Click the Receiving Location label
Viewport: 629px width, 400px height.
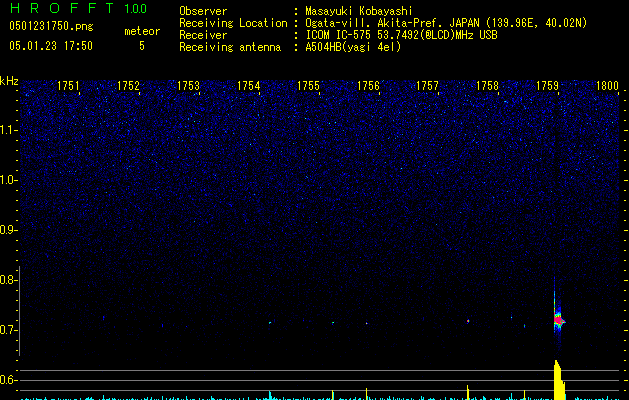click(233, 23)
